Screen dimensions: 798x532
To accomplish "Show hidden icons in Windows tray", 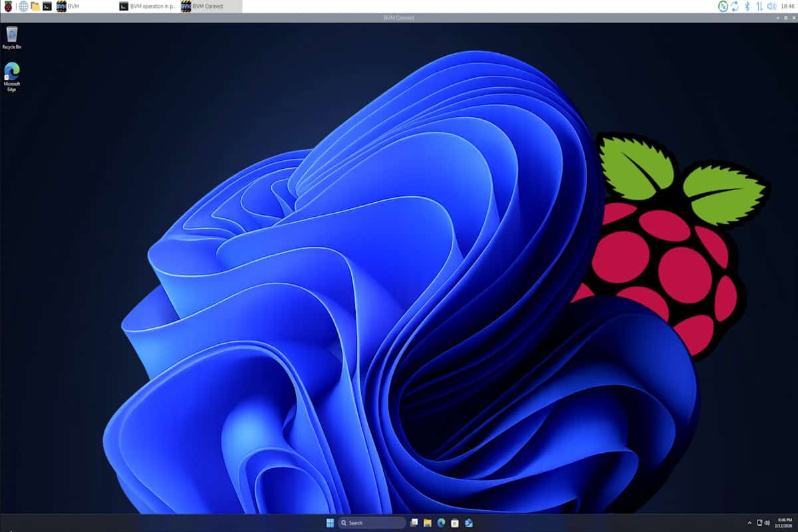I will (x=749, y=523).
